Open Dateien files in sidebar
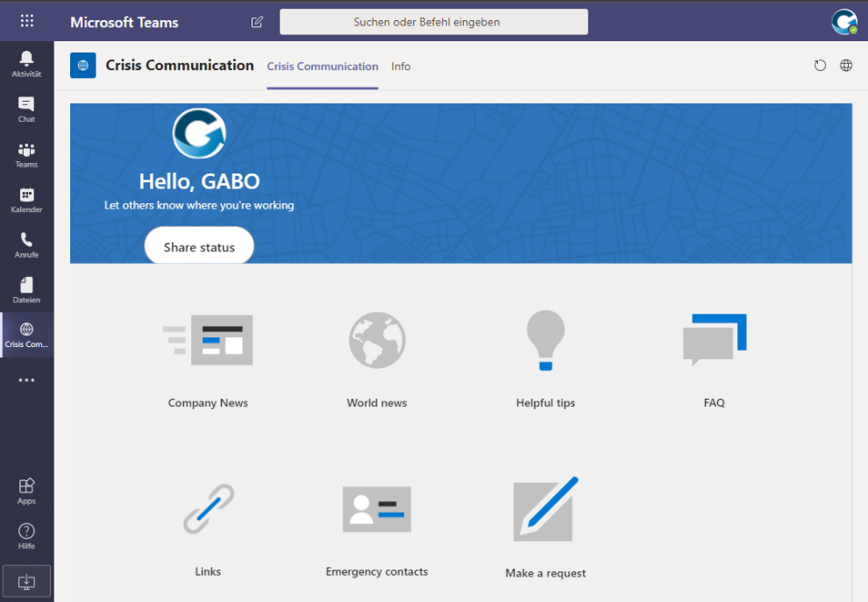The width and height of the screenshot is (868, 602). (26, 291)
